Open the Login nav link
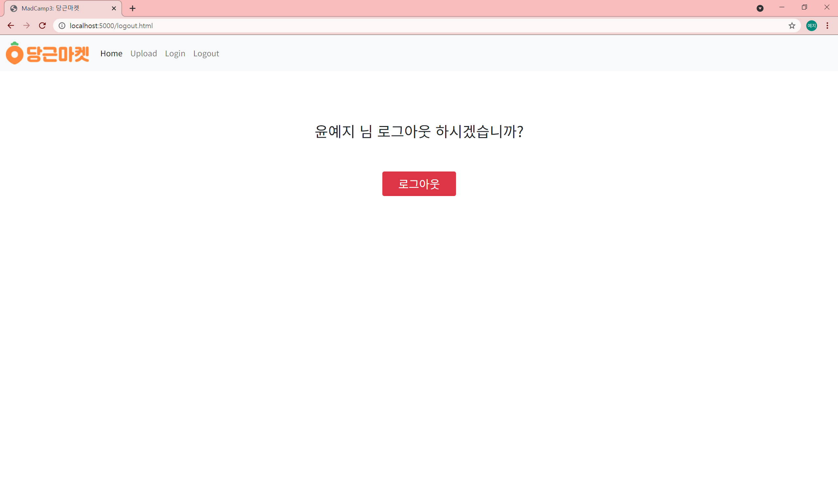 [x=175, y=53]
